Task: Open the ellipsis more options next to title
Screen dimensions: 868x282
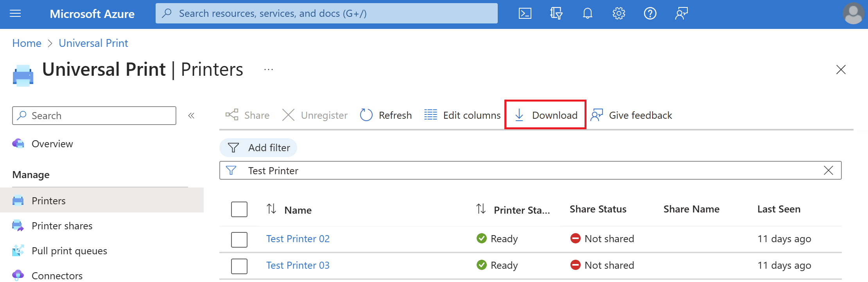Action: point(269,70)
